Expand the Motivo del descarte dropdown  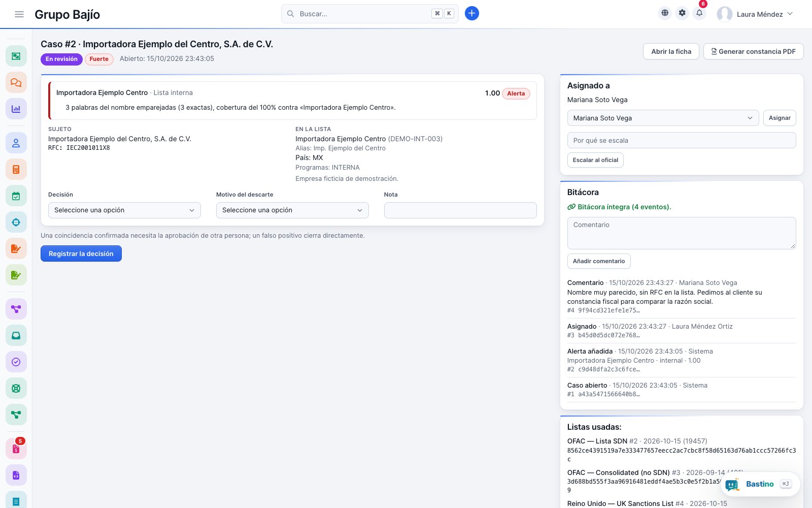292,210
